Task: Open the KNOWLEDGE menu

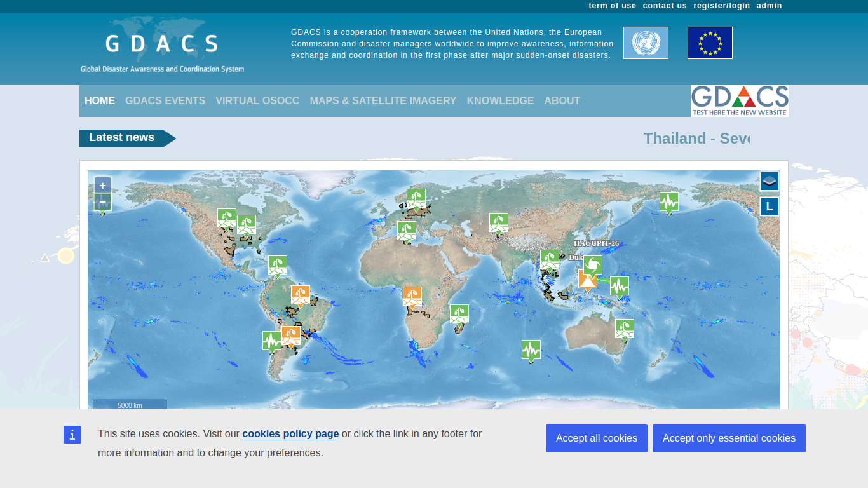Action: pyautogui.click(x=500, y=100)
